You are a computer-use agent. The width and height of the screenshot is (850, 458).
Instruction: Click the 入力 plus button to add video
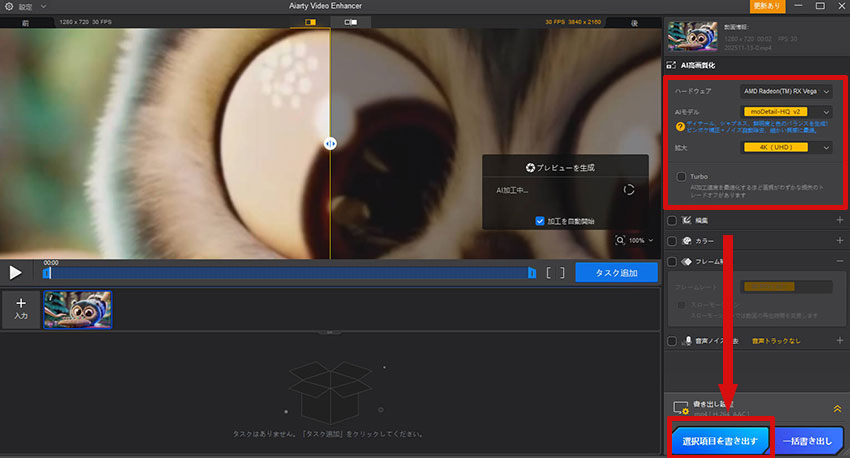pos(21,309)
